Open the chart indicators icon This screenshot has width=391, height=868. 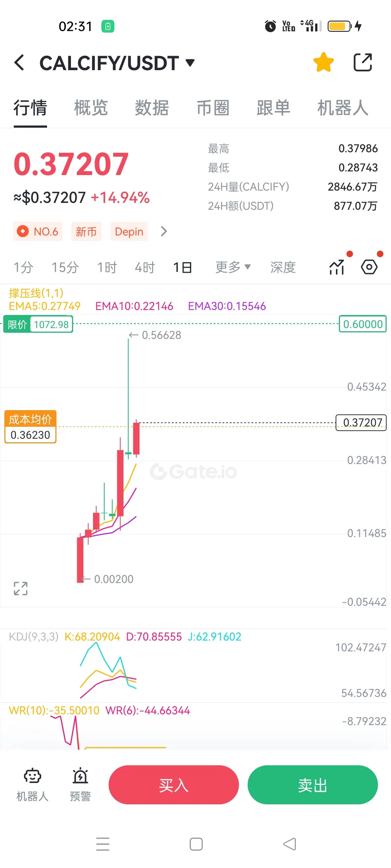tap(337, 267)
